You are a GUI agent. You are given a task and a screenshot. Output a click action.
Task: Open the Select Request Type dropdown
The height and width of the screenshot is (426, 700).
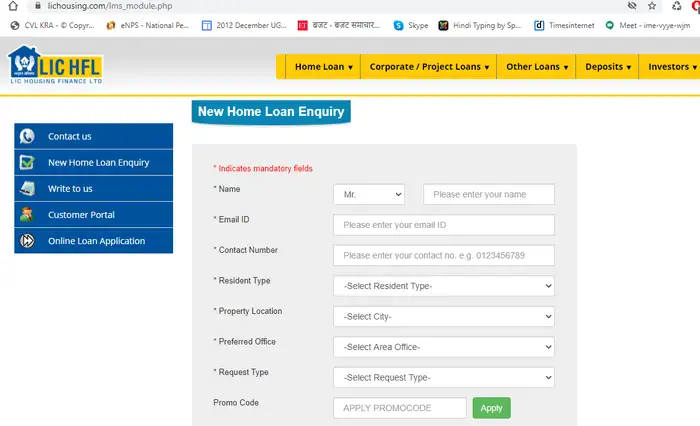tap(443, 377)
